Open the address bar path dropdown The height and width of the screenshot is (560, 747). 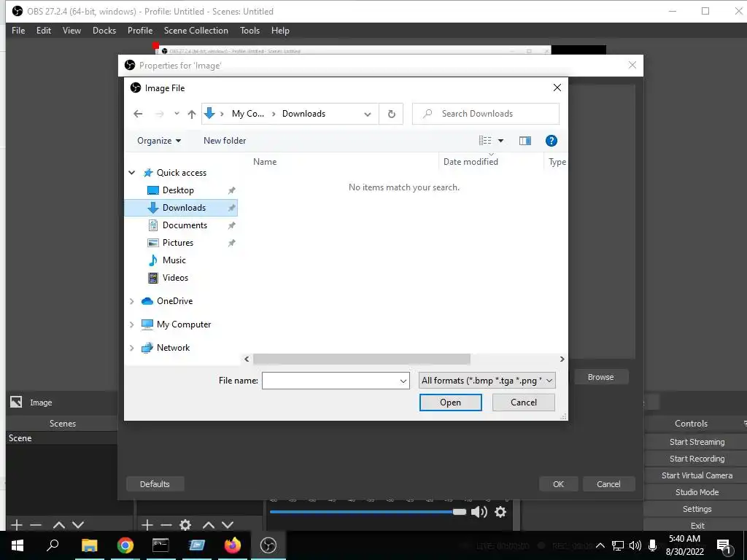[x=368, y=114]
